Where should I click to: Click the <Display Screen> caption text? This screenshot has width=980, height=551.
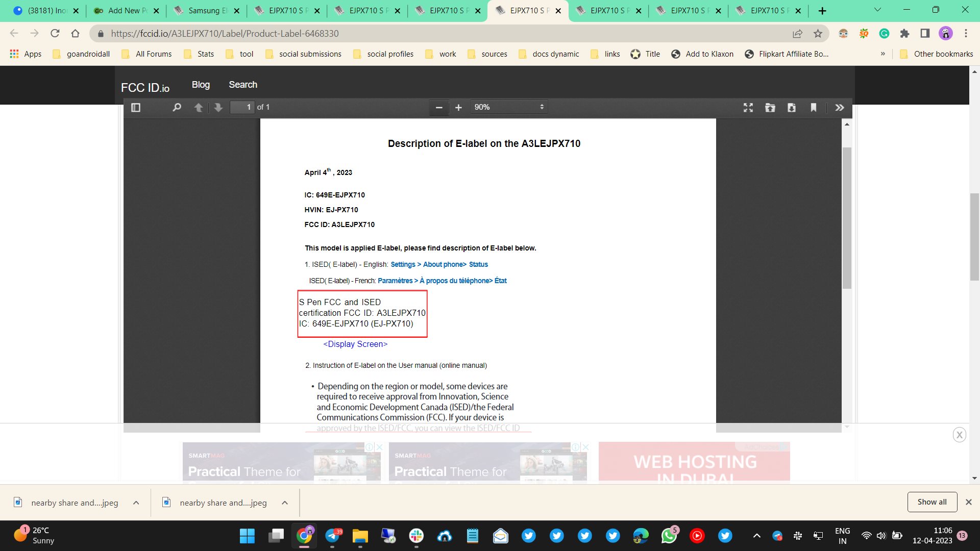tap(355, 344)
